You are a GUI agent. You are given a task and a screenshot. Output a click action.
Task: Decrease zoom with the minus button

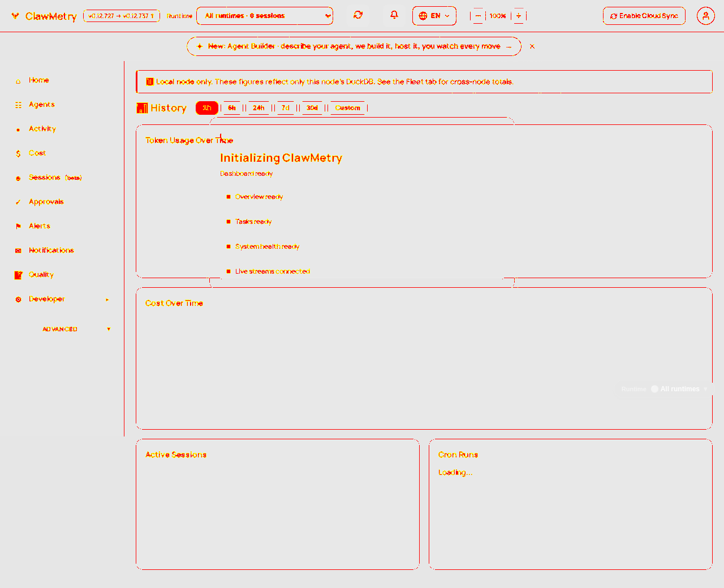point(478,16)
